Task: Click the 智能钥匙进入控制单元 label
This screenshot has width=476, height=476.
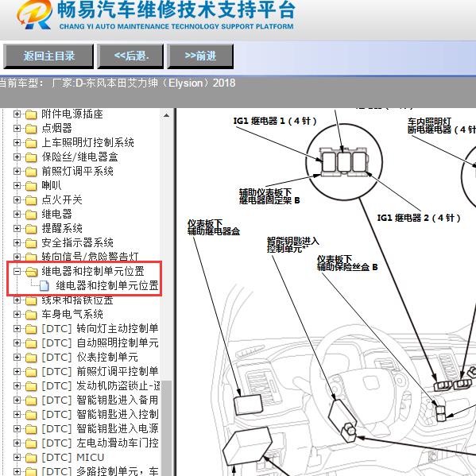Action: (x=293, y=245)
